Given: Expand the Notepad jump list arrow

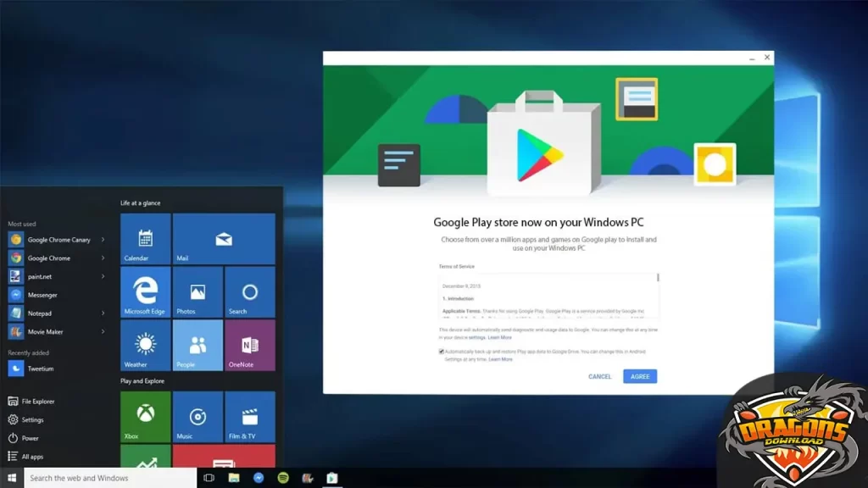Looking at the screenshot, I should tap(103, 313).
